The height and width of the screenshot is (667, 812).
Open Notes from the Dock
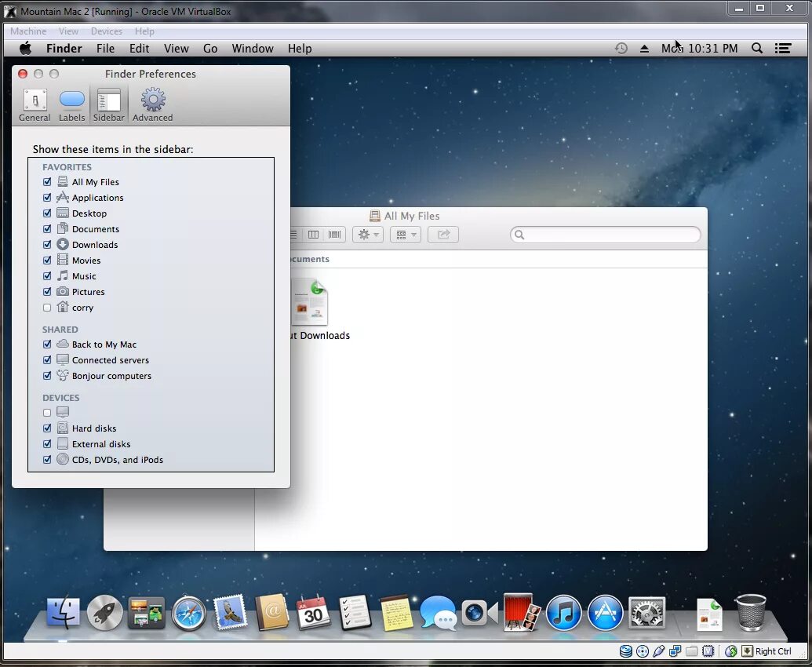[x=397, y=613]
